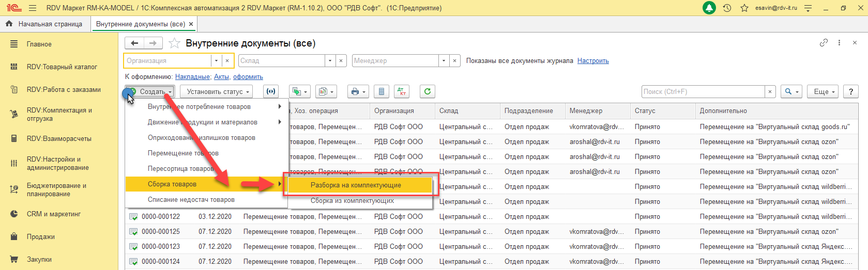Click the Накладные link
This screenshot has width=868, height=270.
pos(192,76)
